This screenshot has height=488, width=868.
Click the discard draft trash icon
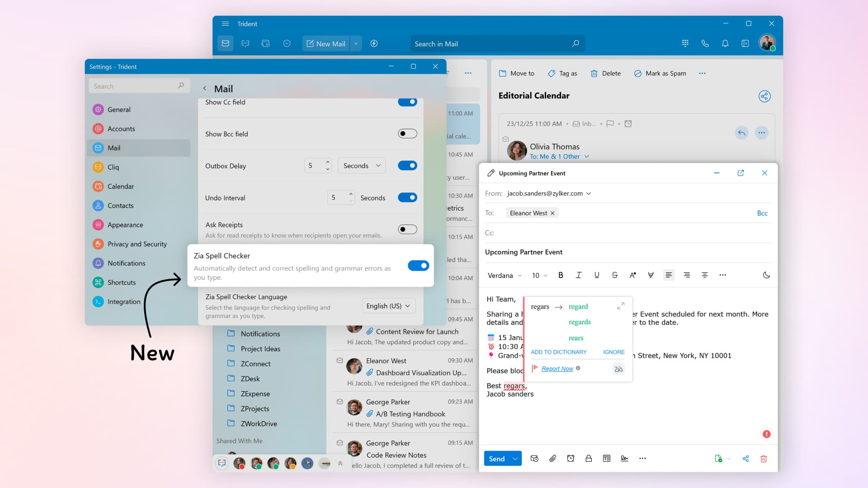coord(764,459)
